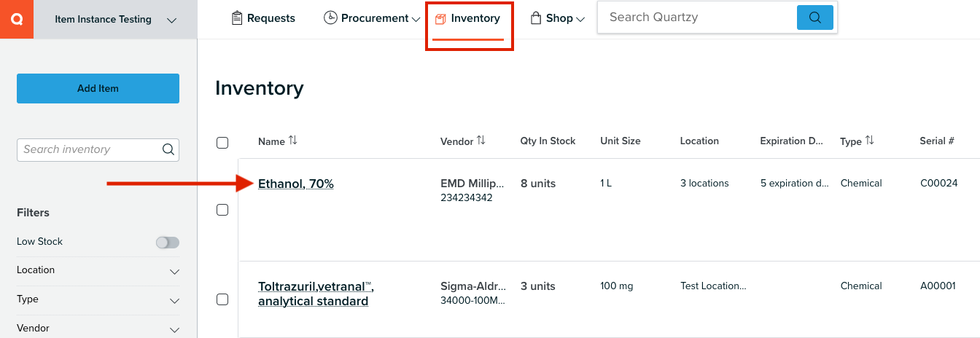This screenshot has width=980, height=338.
Task: Click the 3 locations cell for Ethanol
Action: point(704,184)
